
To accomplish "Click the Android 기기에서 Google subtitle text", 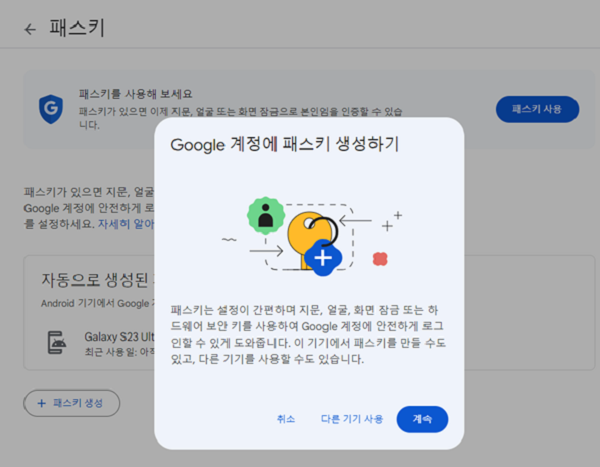I will pyautogui.click(x=97, y=304).
